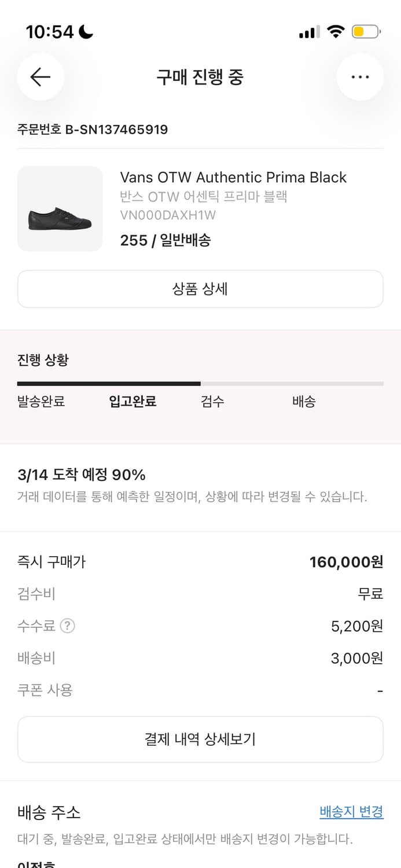This screenshot has width=401, height=868.
Task: Go back using the back arrow
Action: coord(41,77)
